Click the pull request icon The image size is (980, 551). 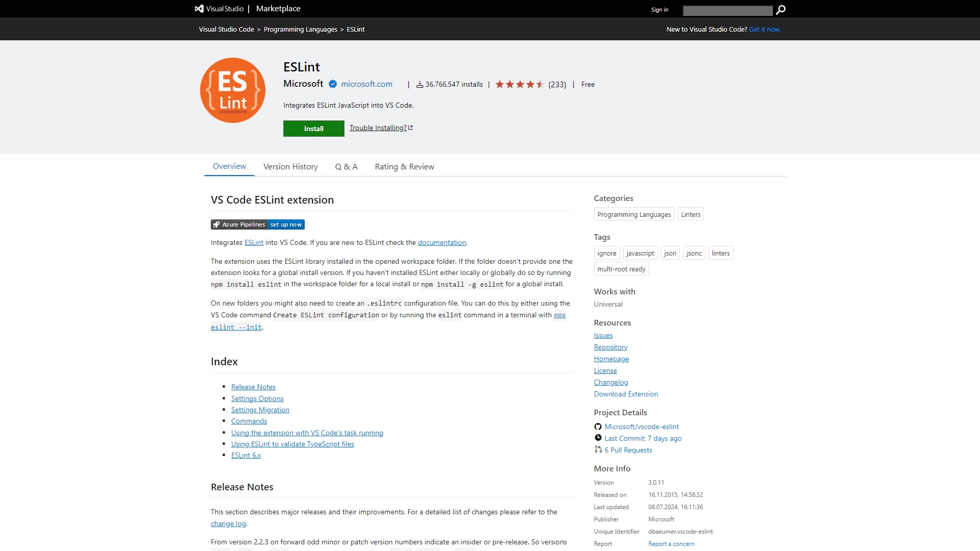point(598,449)
